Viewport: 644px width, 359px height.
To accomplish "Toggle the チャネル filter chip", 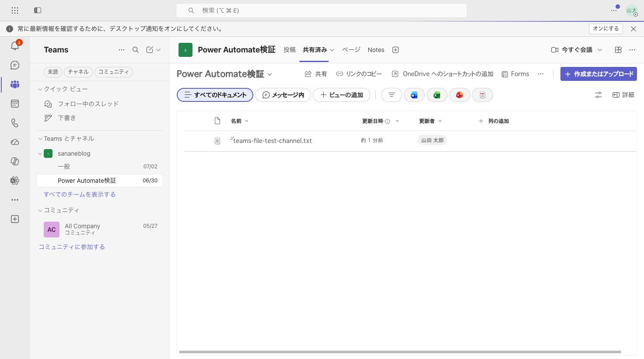I will click(x=78, y=72).
